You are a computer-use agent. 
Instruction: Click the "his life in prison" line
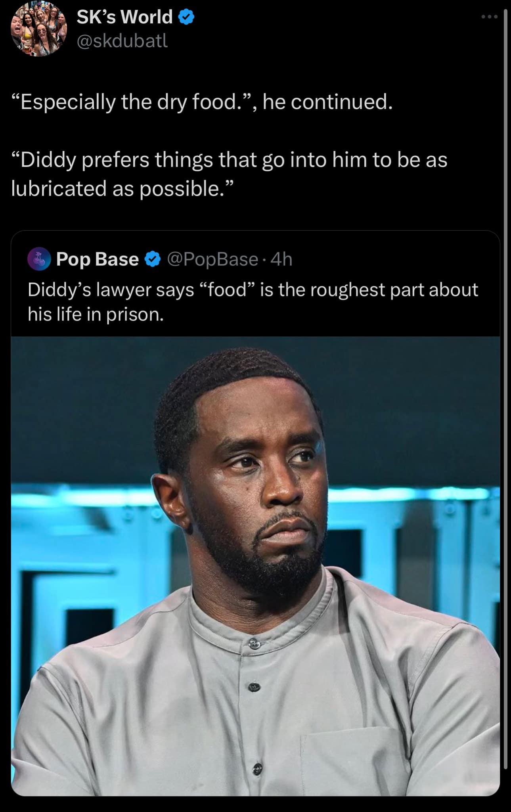point(96,314)
